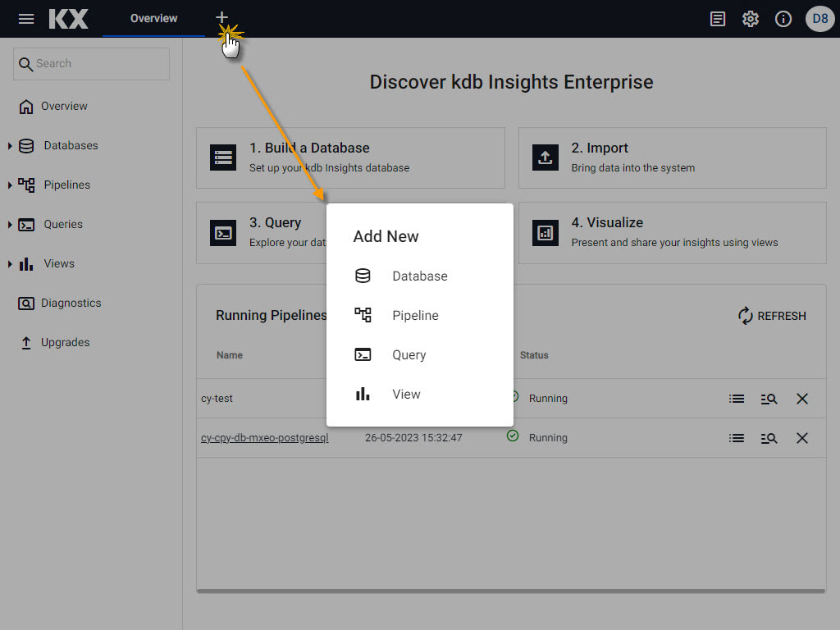Open the Query card

pos(262,232)
